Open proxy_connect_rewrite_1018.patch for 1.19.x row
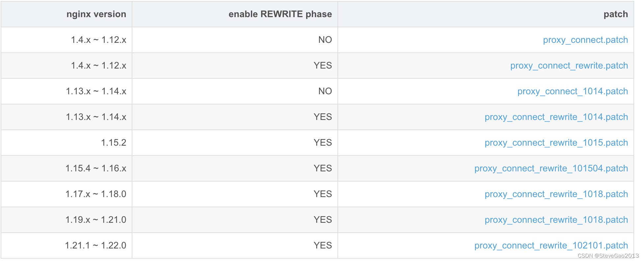Screen dimensions: 644x261 point(556,220)
